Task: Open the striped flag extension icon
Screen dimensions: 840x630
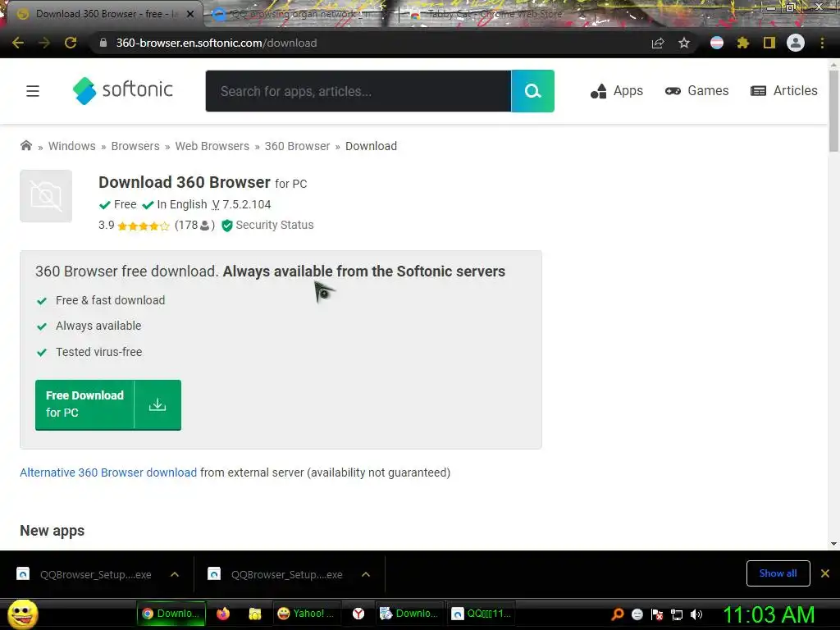Action: tap(717, 43)
